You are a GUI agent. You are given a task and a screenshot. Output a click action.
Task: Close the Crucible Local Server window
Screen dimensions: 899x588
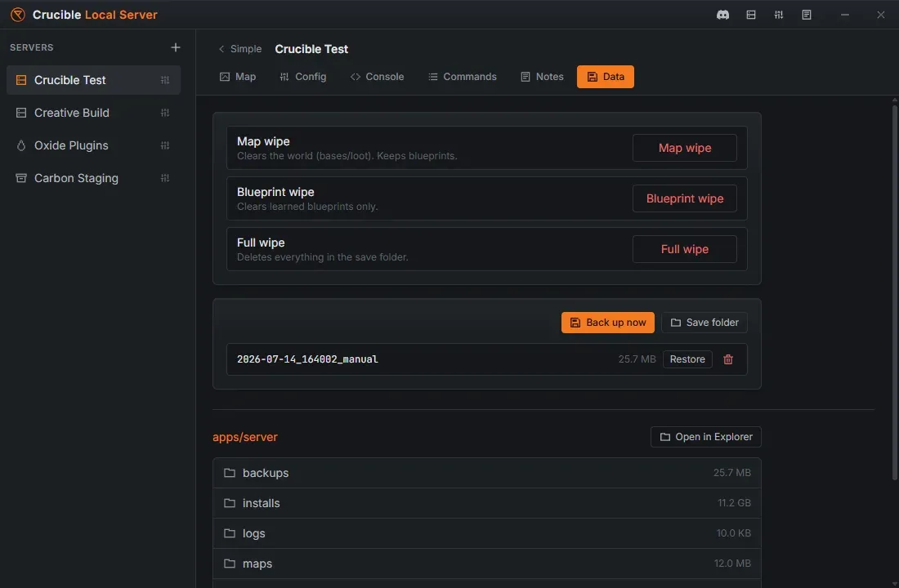(x=881, y=15)
